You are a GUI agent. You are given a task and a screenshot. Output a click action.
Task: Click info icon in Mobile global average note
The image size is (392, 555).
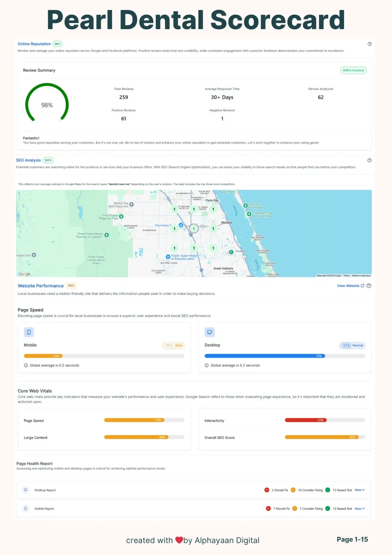pyautogui.click(x=26, y=365)
